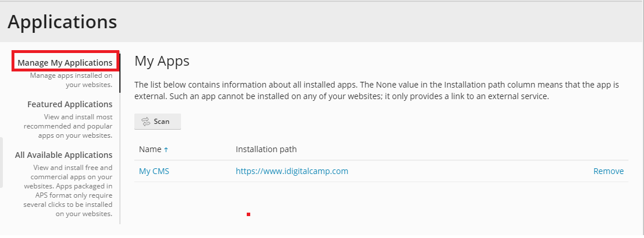Open the My CMS app link
This screenshot has width=644, height=238.
(154, 171)
